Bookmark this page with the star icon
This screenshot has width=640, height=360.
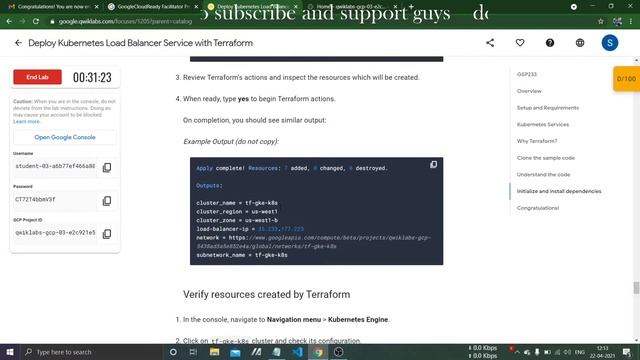point(601,21)
